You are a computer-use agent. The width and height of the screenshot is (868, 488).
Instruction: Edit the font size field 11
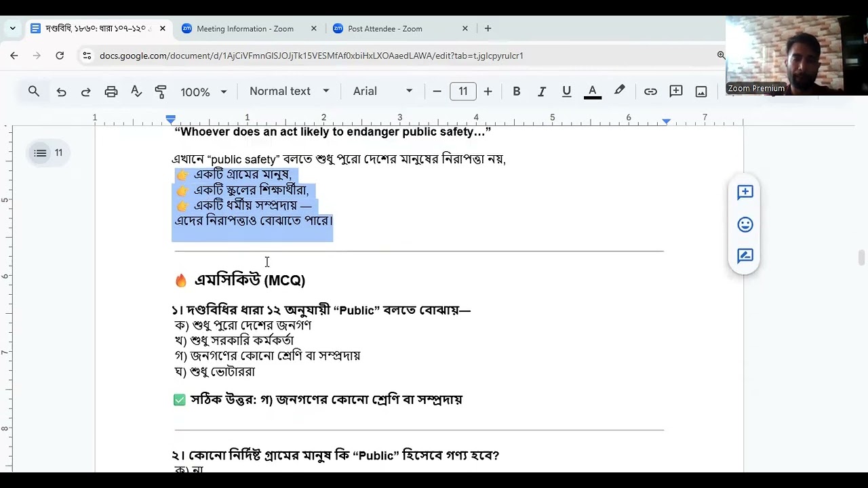click(x=463, y=91)
